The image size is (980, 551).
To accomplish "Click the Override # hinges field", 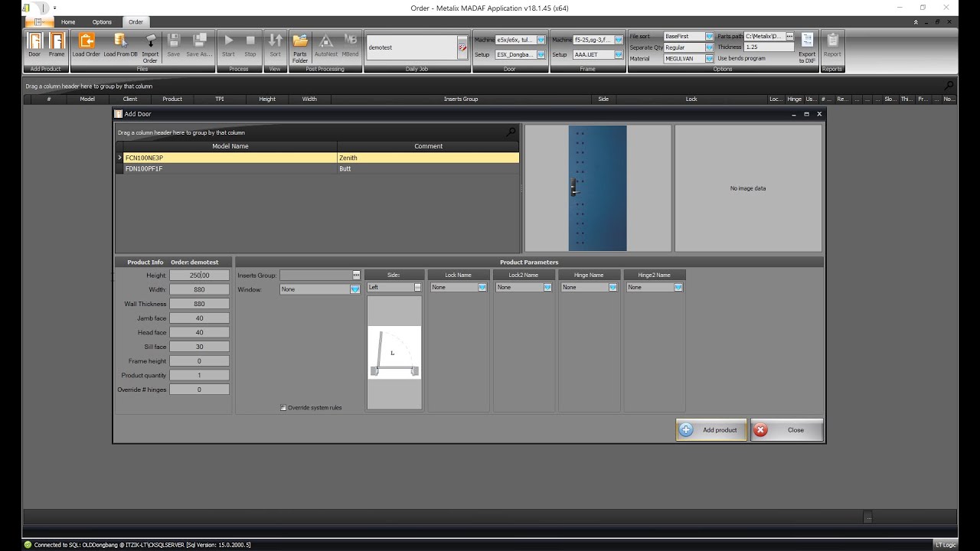I will pyautogui.click(x=199, y=390).
